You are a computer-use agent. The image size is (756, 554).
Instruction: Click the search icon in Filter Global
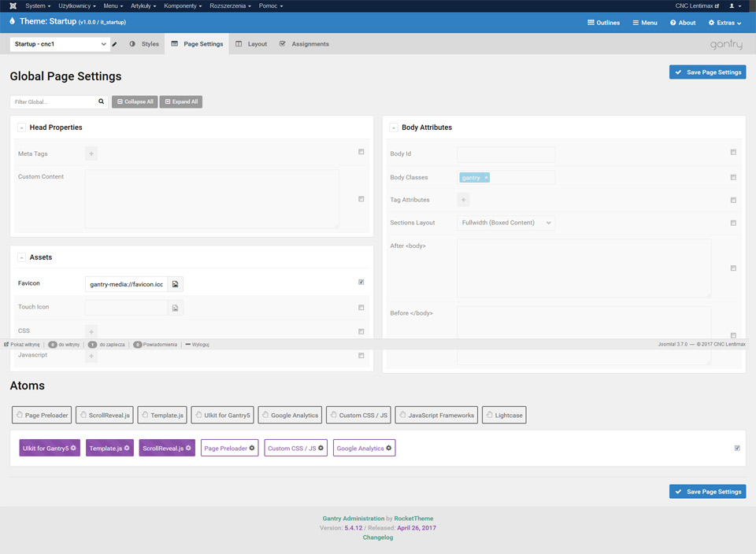coord(102,102)
